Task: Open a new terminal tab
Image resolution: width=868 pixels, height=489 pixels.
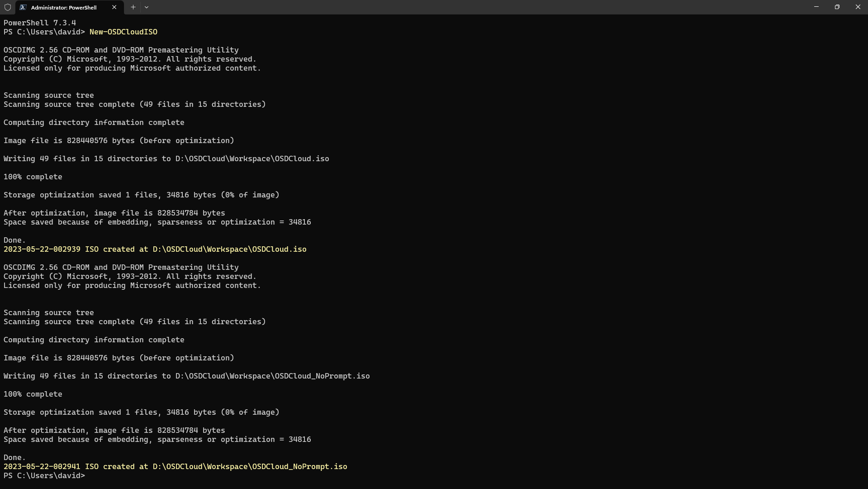Action: tap(133, 7)
